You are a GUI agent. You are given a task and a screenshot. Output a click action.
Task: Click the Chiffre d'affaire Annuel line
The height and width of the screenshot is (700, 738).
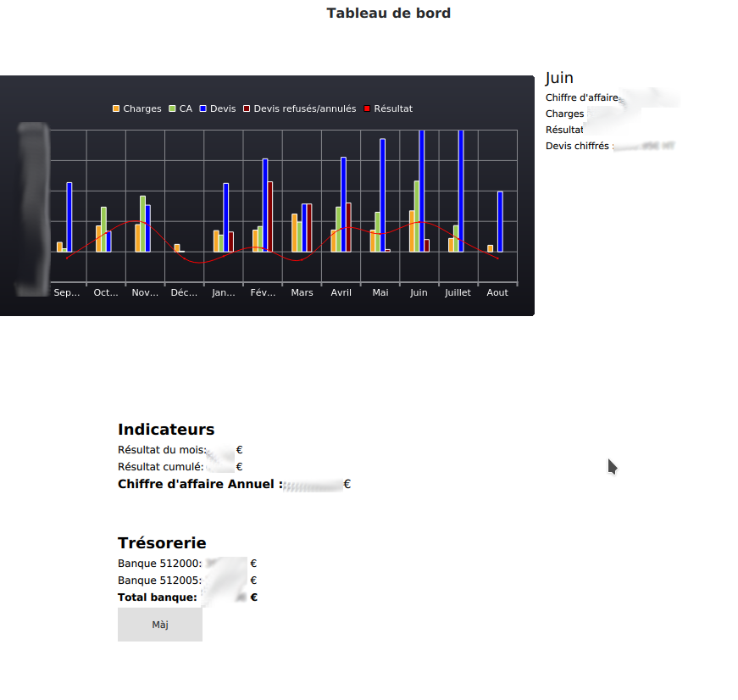(x=200, y=485)
